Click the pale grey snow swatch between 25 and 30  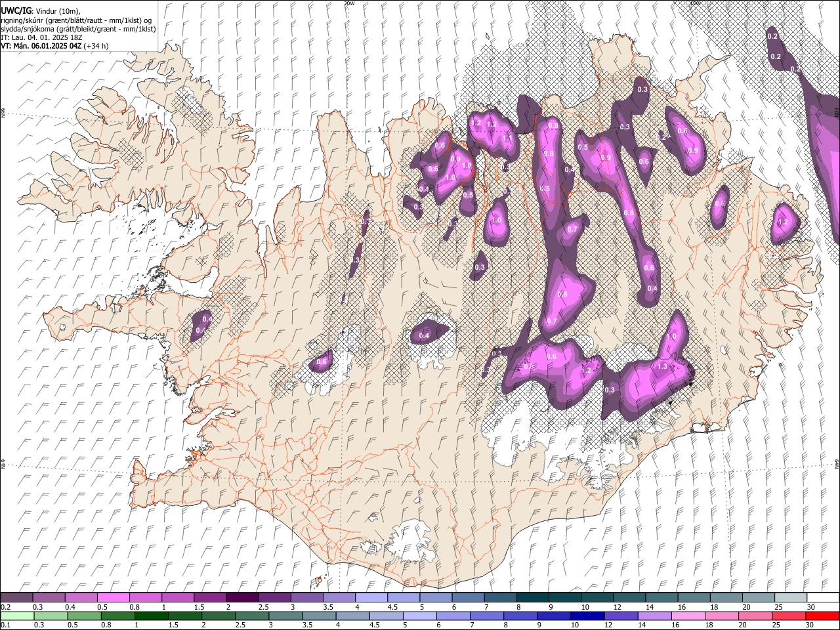coord(789,597)
